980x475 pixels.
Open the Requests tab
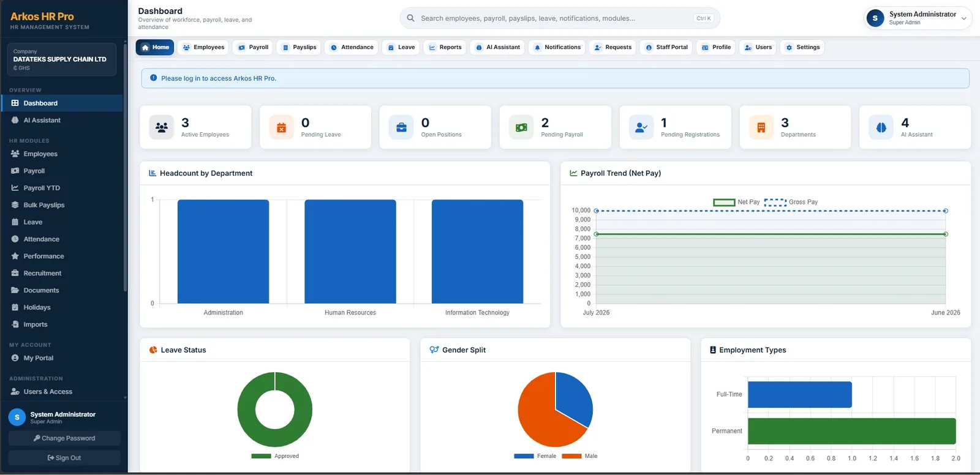click(612, 47)
